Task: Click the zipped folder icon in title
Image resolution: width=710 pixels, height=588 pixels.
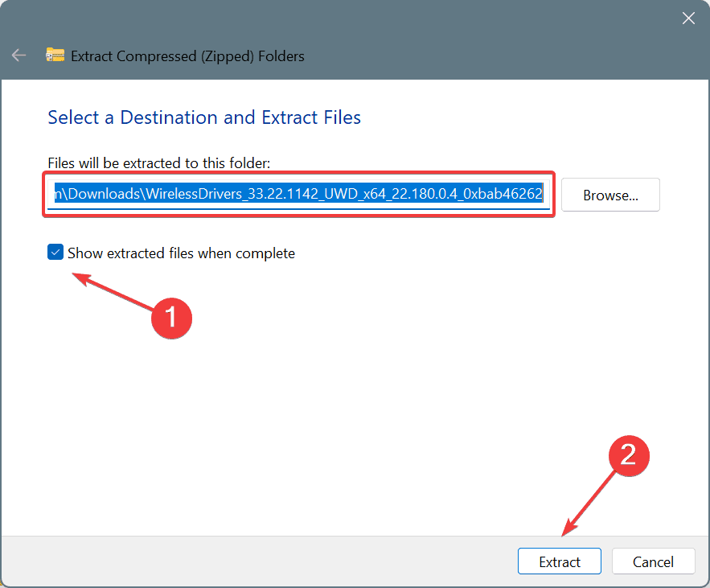Action: 55,56
